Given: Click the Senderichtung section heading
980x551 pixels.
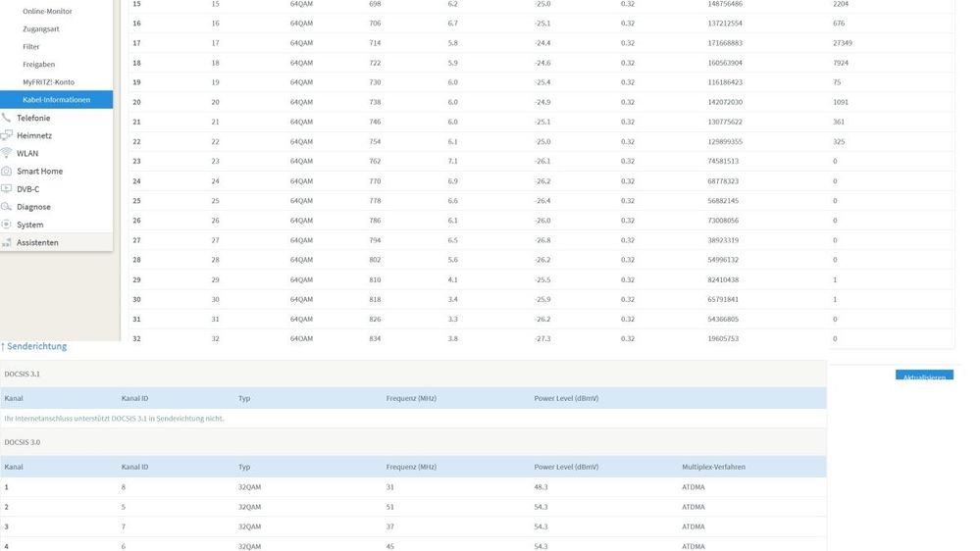Looking at the screenshot, I should click(36, 346).
